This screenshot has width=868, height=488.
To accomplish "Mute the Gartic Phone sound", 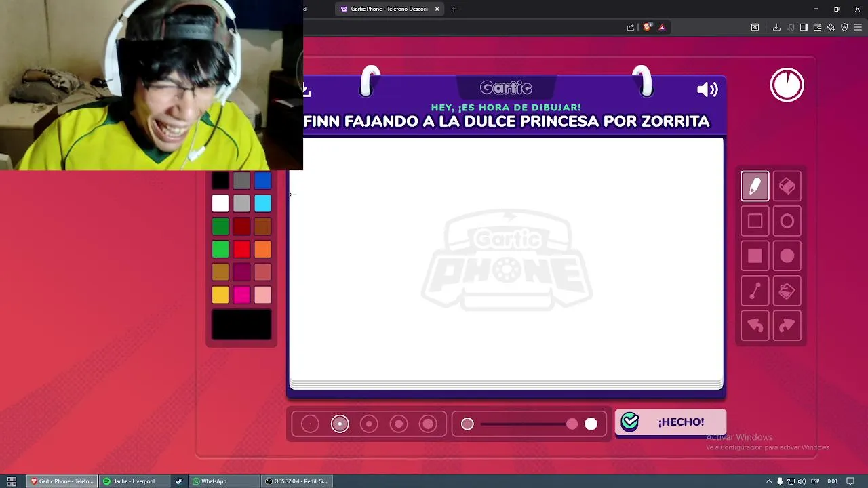I will point(707,89).
